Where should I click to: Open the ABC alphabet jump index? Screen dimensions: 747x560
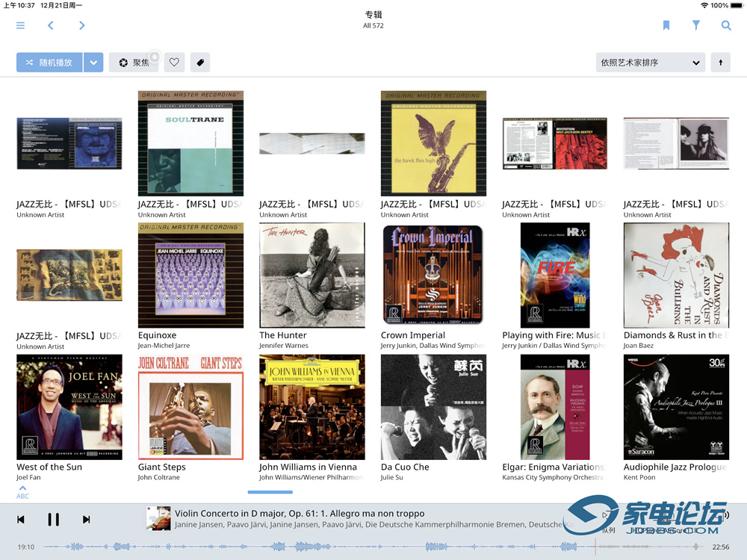coord(22,492)
